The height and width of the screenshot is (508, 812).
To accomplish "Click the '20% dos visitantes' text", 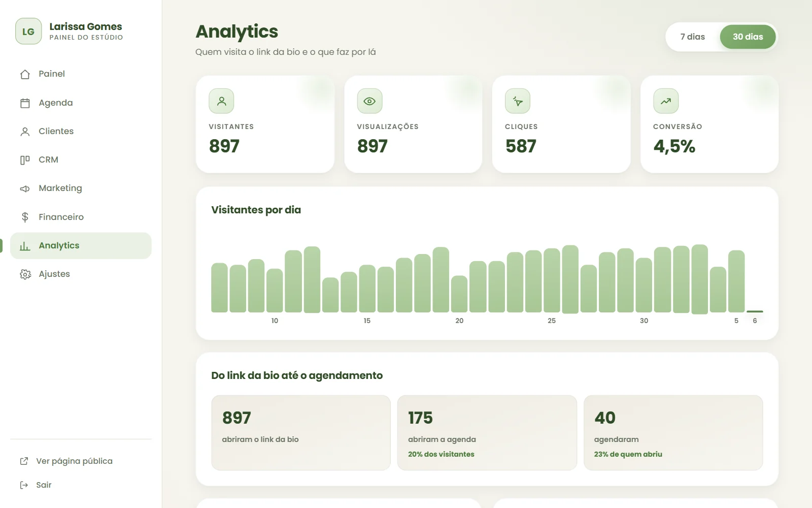I will click(x=441, y=454).
